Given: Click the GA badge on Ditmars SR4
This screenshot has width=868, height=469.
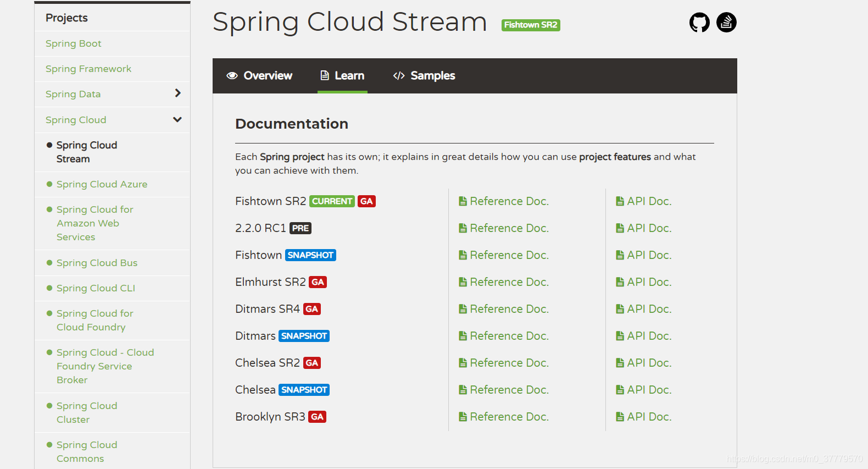Looking at the screenshot, I should coord(311,309).
